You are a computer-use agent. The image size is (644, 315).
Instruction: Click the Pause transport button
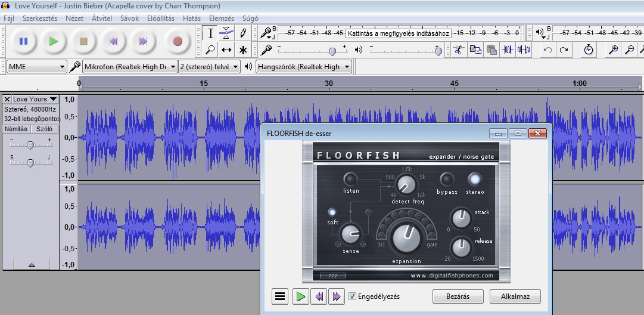point(23,41)
